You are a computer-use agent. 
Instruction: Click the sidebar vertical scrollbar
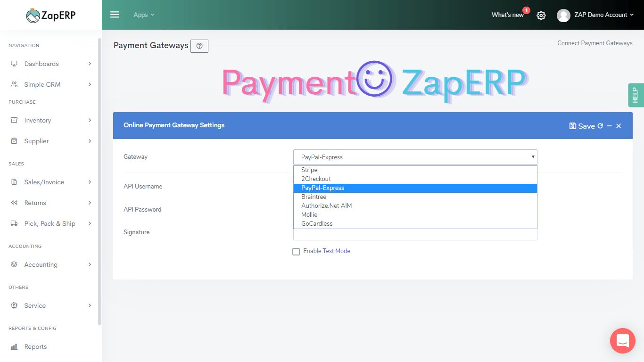tap(99, 181)
